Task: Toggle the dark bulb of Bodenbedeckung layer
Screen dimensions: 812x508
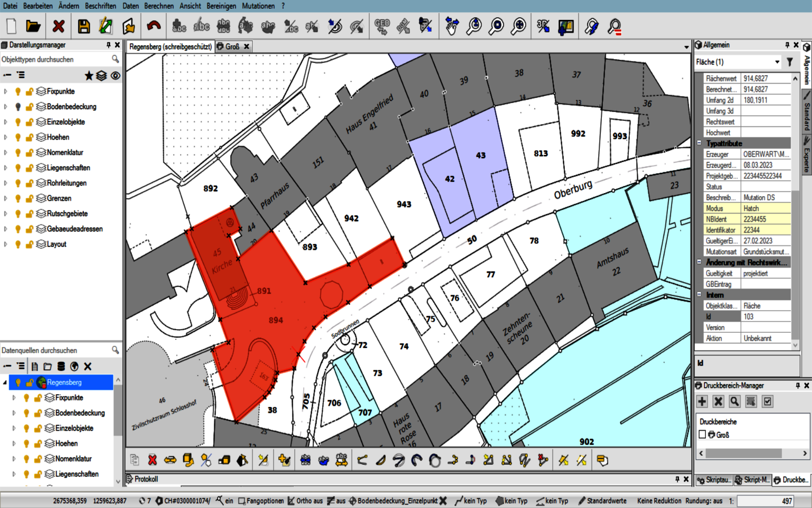Action: [x=18, y=107]
